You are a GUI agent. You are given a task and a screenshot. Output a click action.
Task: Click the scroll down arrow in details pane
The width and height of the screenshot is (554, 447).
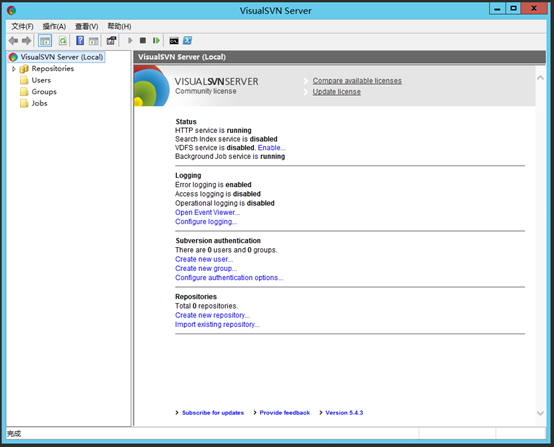540,413
